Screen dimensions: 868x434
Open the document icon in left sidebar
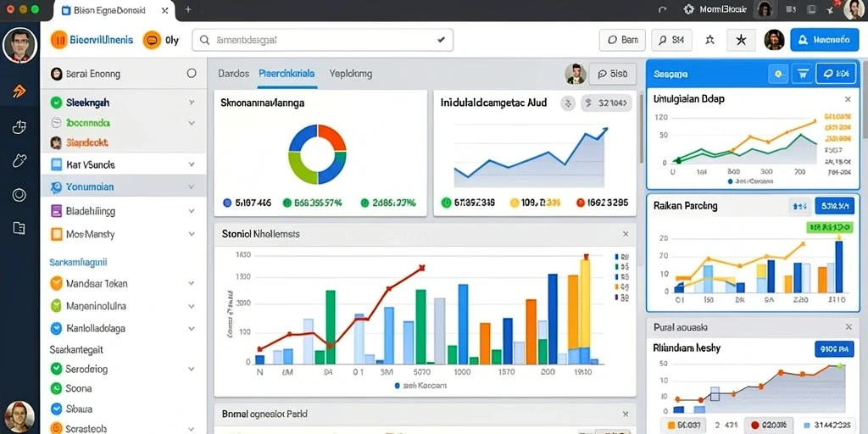[19, 228]
